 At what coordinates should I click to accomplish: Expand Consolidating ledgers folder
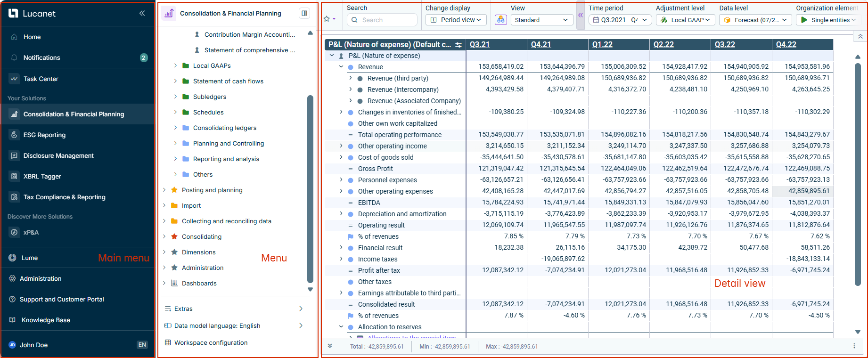pyautogui.click(x=175, y=128)
